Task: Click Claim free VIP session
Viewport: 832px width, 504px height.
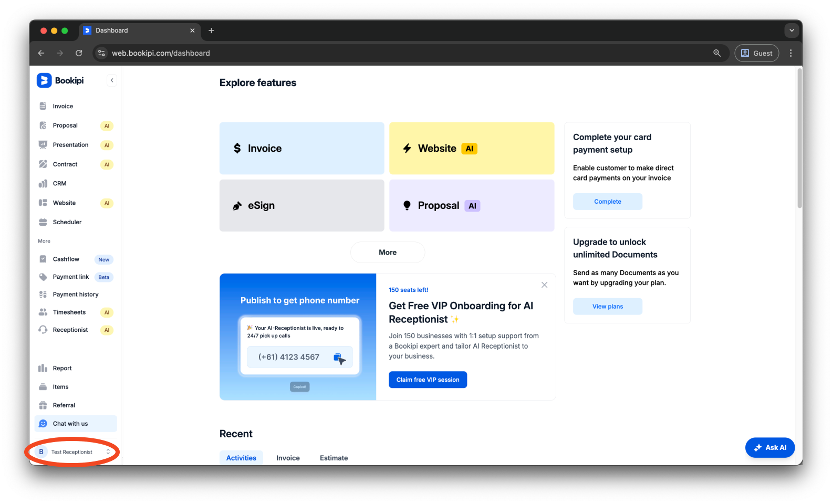Action: click(428, 380)
